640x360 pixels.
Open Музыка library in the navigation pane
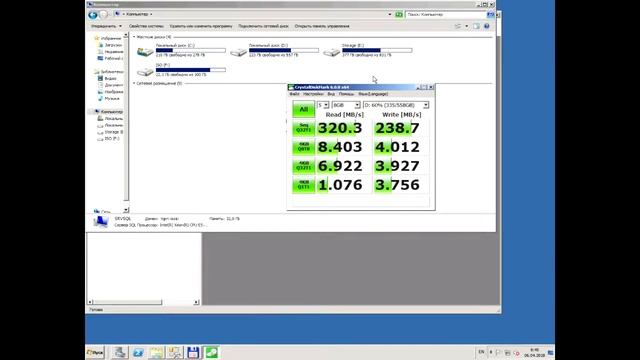(109, 98)
